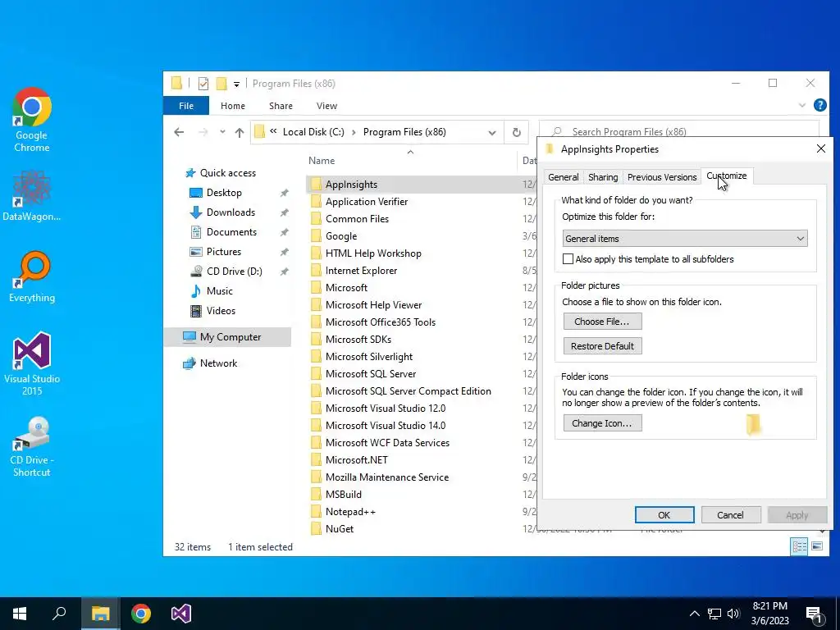Refresh the Program Files (x86) folder
The height and width of the screenshot is (630, 840).
517,132
